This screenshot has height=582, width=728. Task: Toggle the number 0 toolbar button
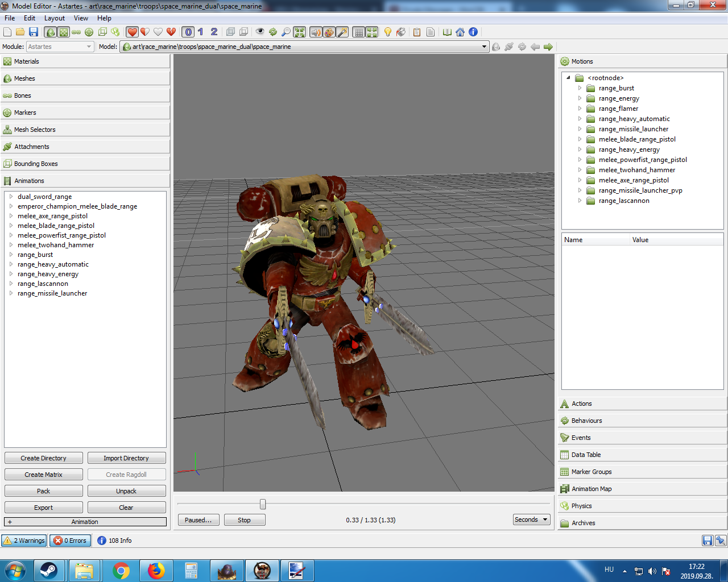(x=189, y=32)
